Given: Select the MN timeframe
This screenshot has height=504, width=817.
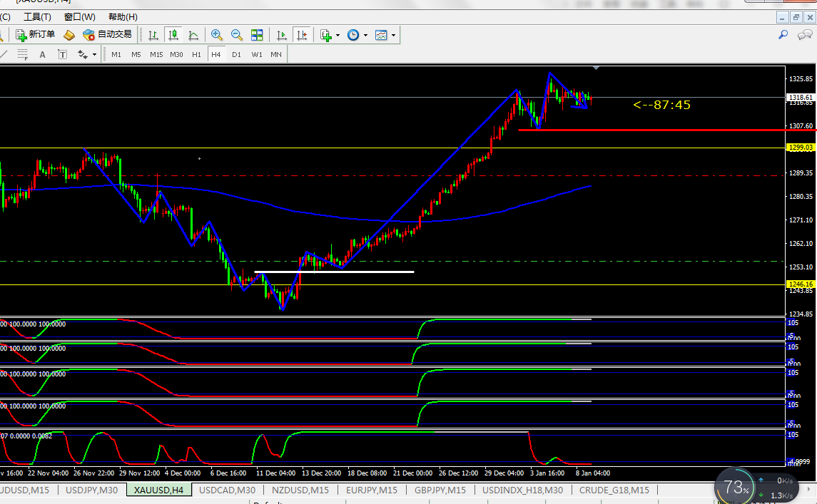Looking at the screenshot, I should [x=276, y=54].
